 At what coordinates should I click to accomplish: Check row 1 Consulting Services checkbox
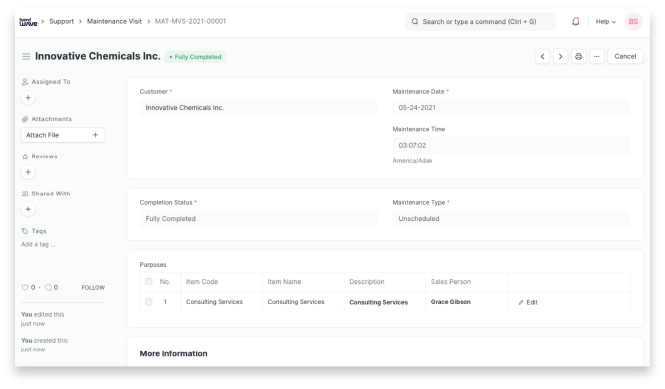click(148, 302)
